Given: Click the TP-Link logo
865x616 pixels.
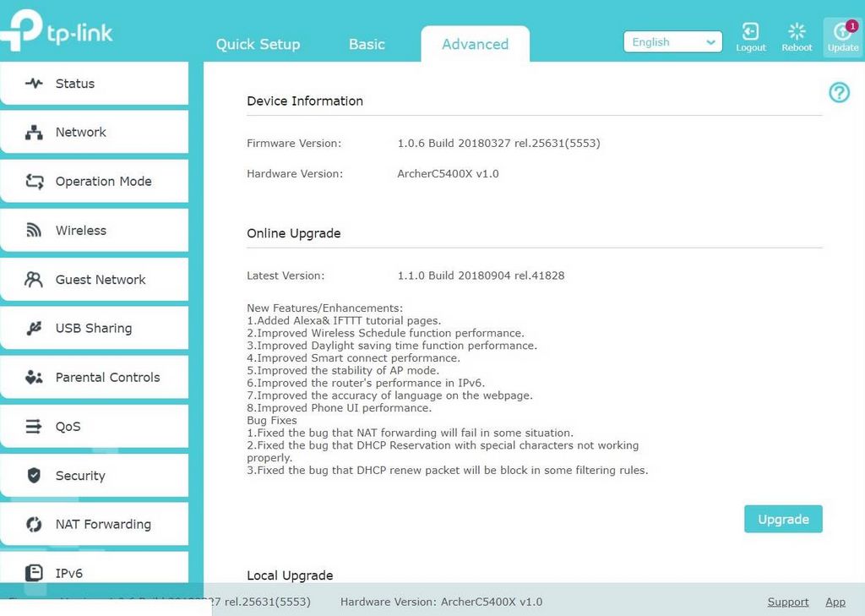Looking at the screenshot, I should click(57, 30).
